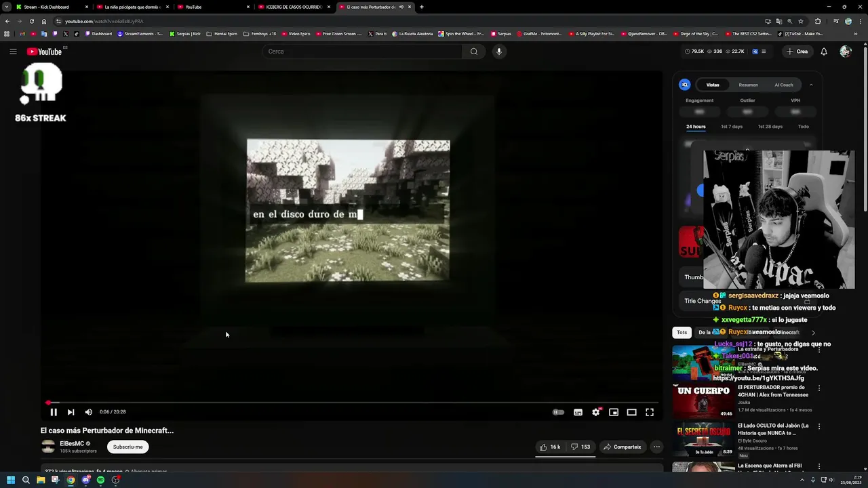Click the address bar URL
This screenshot has height=488, width=868.
[104, 21]
